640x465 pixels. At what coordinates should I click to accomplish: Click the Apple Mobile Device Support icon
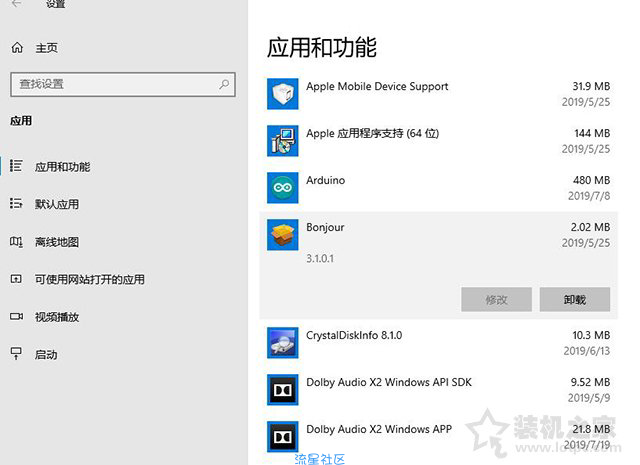pyautogui.click(x=282, y=94)
